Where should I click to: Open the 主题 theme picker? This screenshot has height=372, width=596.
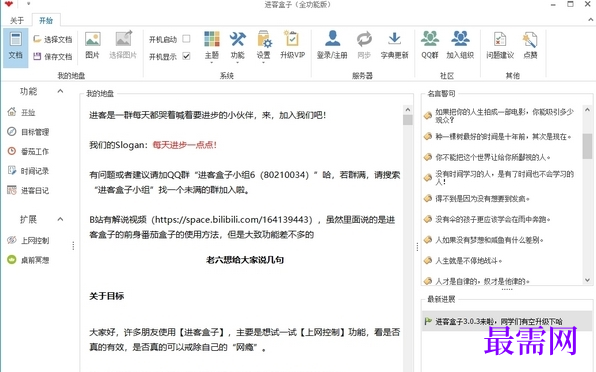(x=212, y=46)
